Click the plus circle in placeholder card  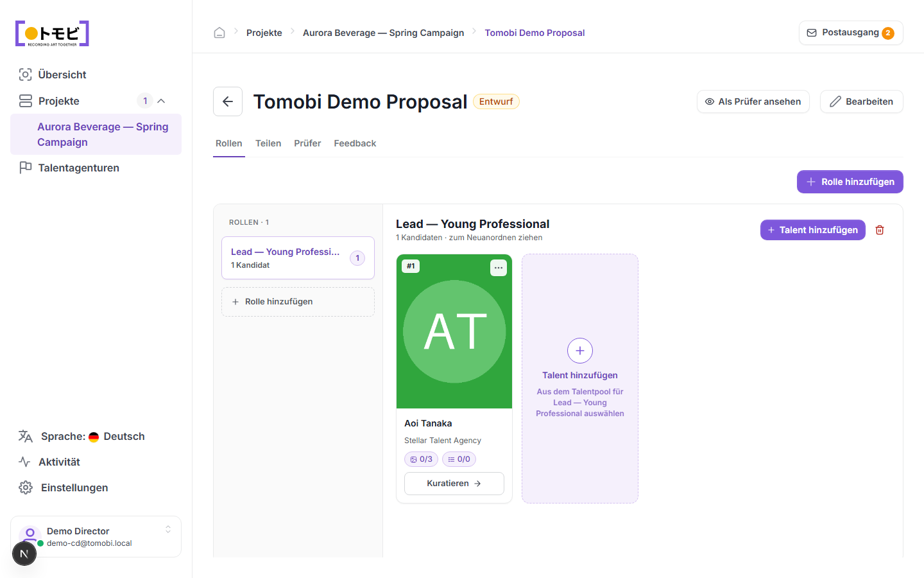[x=580, y=351]
